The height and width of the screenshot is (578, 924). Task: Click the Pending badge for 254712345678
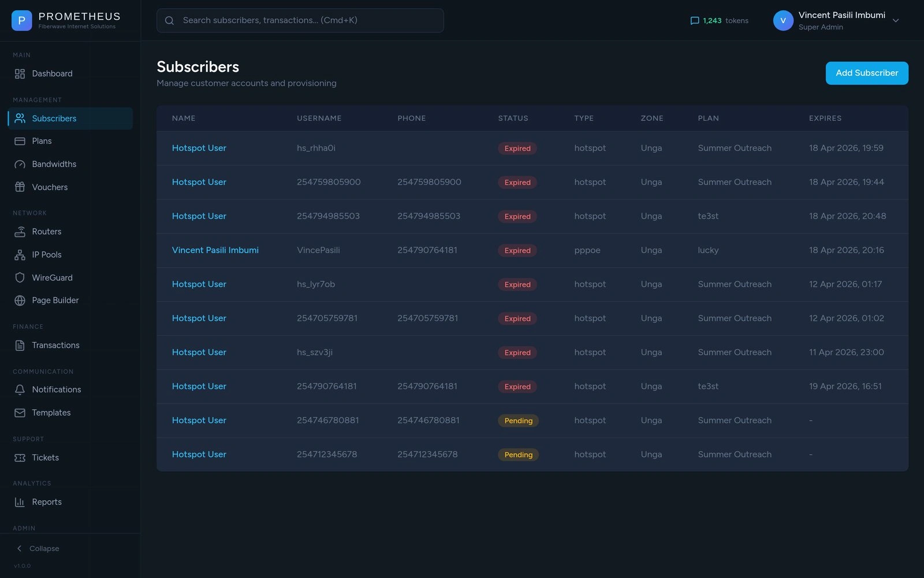click(519, 455)
